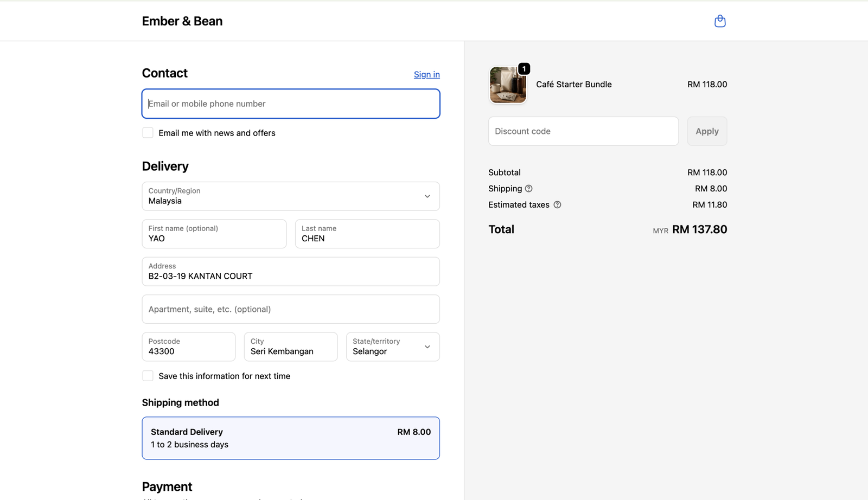
Task: Click the item quantity badge on the bundle
Action: [524, 69]
